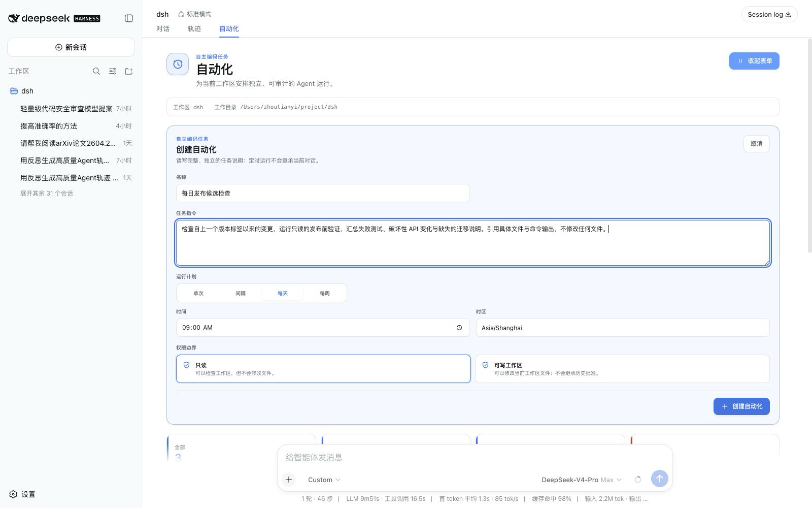Add new workspace folder icon

click(129, 71)
